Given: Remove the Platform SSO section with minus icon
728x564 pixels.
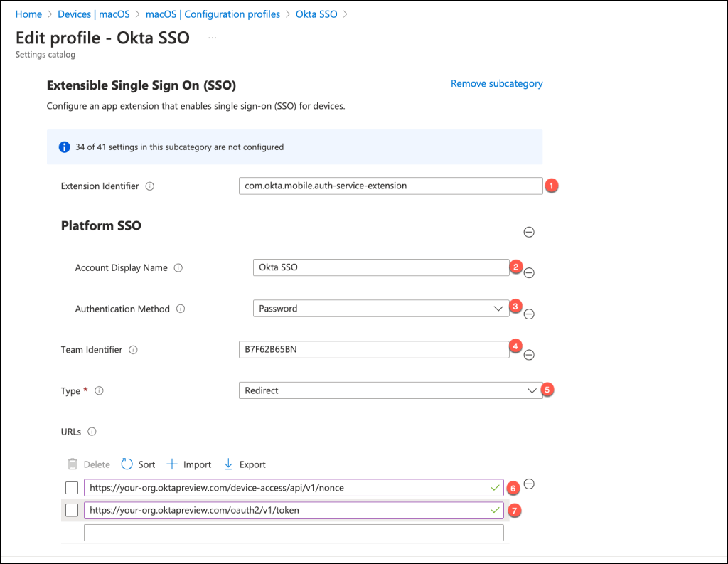Looking at the screenshot, I should click(529, 232).
